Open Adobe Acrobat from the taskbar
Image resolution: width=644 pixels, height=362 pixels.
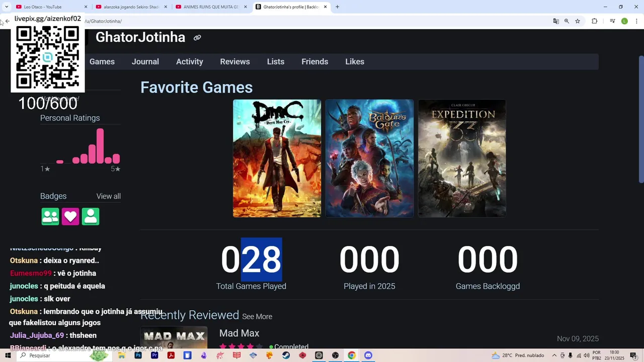pos(171,355)
